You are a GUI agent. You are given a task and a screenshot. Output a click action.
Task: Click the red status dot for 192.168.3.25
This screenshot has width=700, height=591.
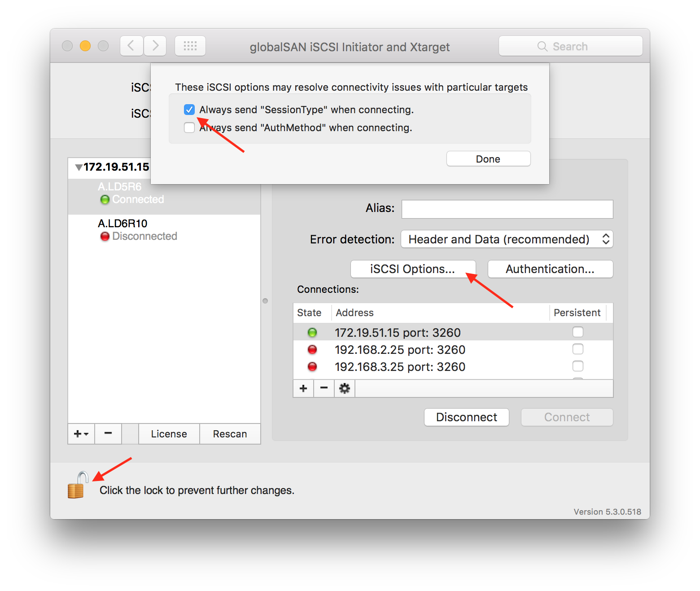(312, 366)
